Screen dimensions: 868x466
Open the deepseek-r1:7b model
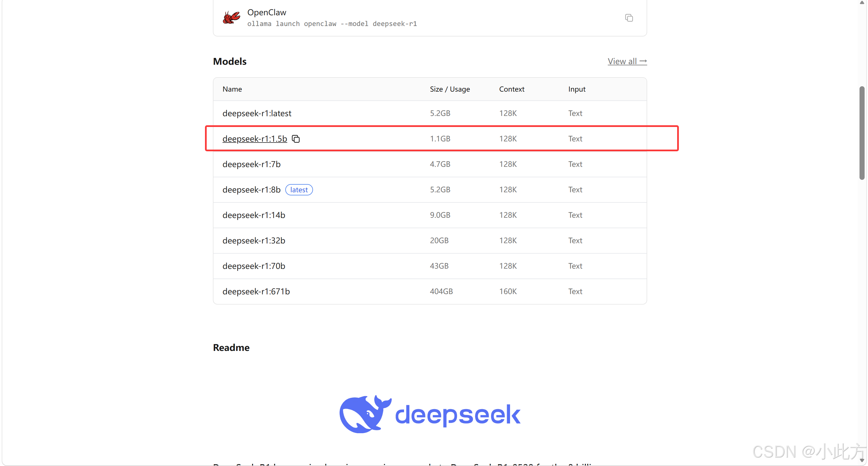point(251,164)
